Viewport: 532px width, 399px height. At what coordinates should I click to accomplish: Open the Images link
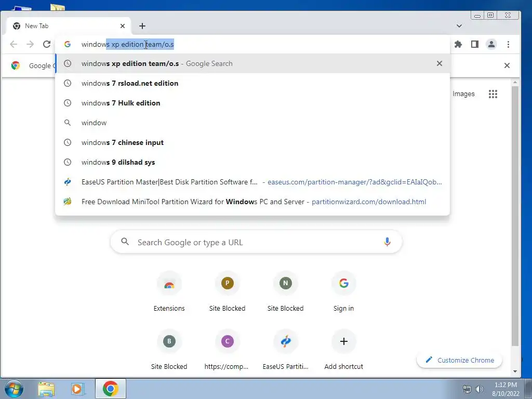click(x=463, y=94)
